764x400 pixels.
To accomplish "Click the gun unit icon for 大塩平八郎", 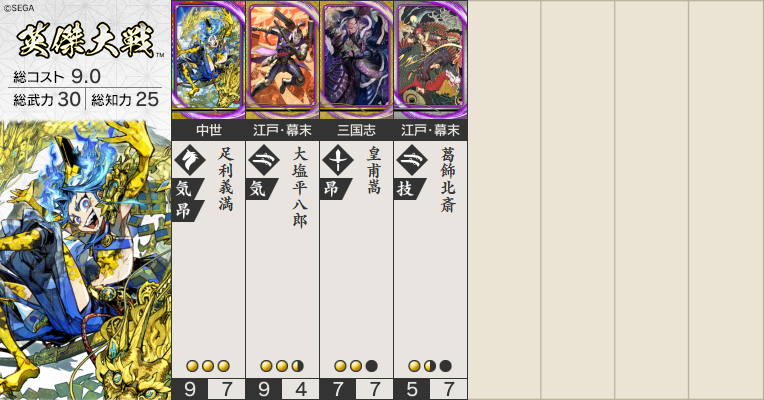I will tap(264, 160).
